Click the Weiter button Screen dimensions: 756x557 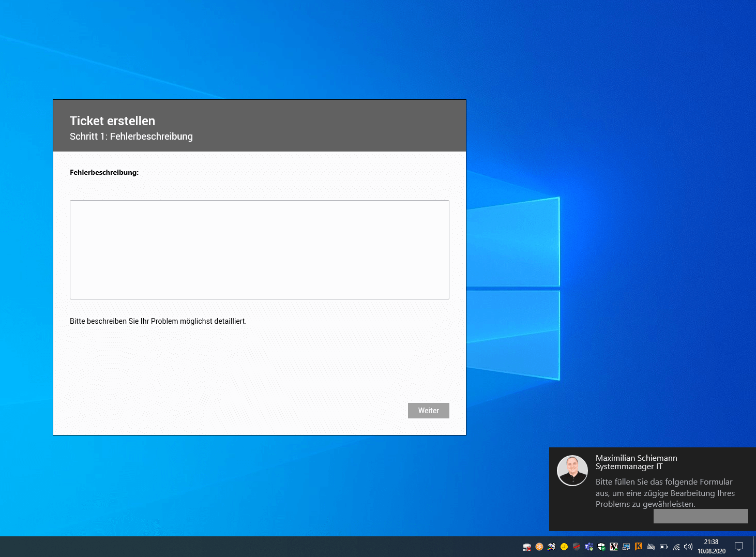(428, 411)
